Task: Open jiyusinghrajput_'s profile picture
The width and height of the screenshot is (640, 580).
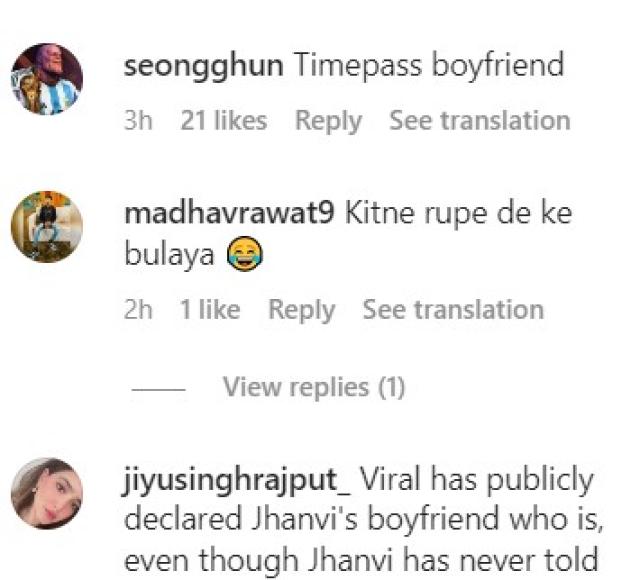Action: point(47,494)
